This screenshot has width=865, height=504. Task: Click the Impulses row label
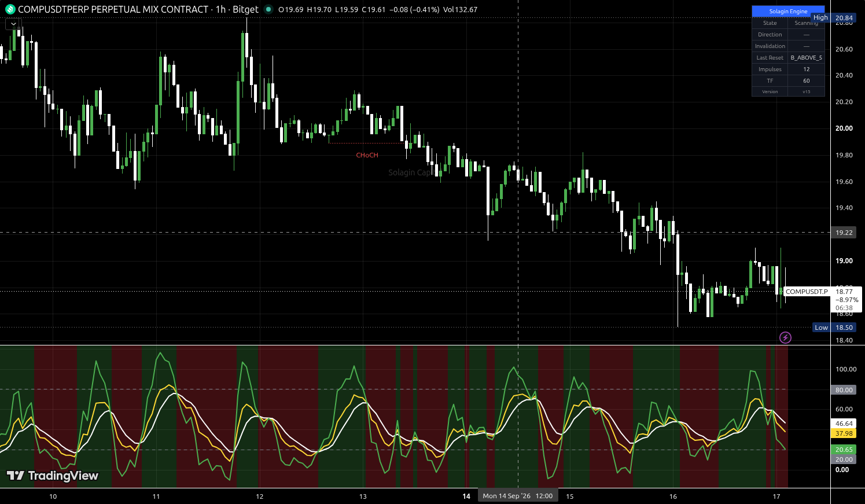tap(770, 69)
